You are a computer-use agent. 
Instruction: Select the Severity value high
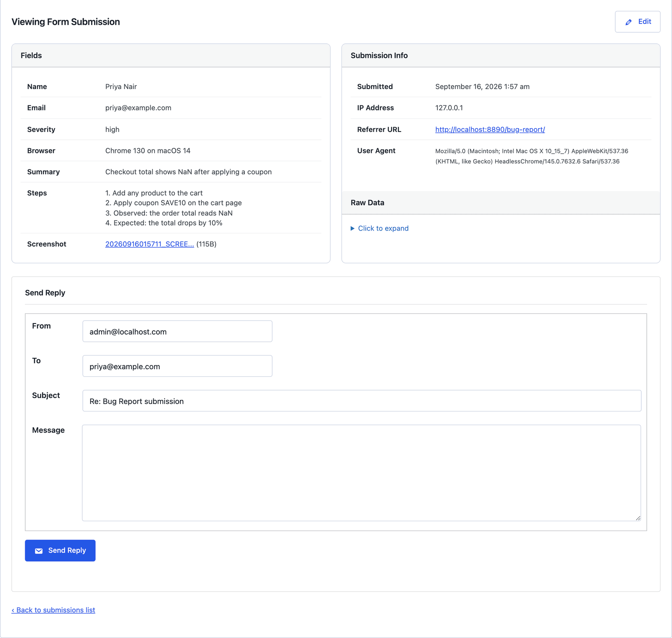tap(112, 129)
